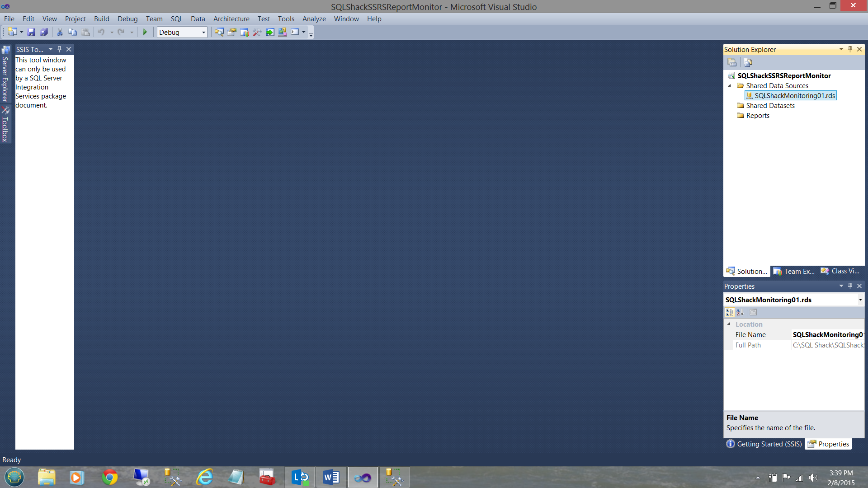The image size is (868, 488).
Task: Click the Find in Files toolbar icon
Action: point(219,32)
